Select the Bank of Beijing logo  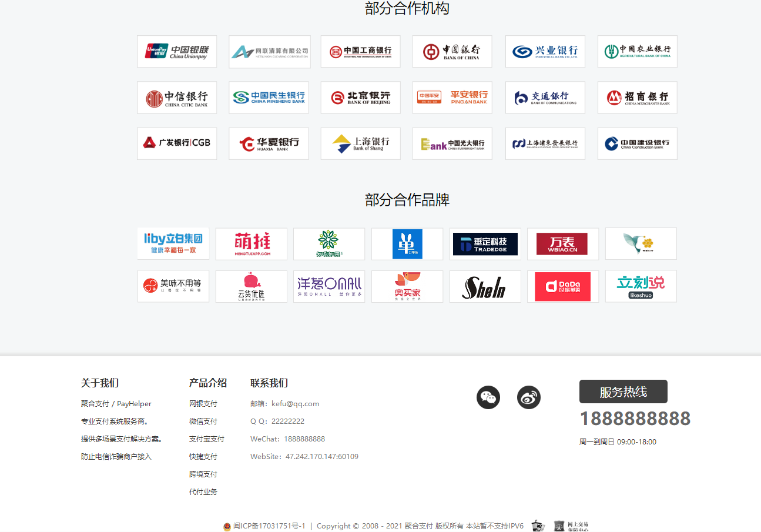click(361, 98)
